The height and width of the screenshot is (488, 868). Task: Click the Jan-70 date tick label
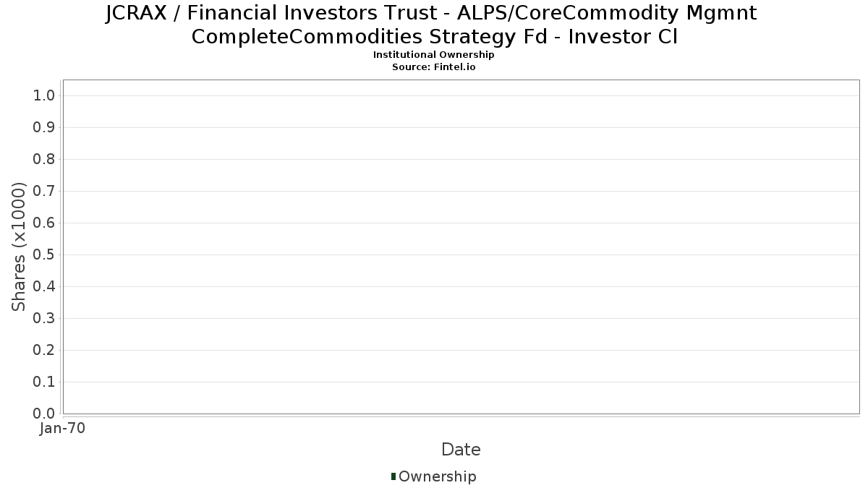[63, 429]
